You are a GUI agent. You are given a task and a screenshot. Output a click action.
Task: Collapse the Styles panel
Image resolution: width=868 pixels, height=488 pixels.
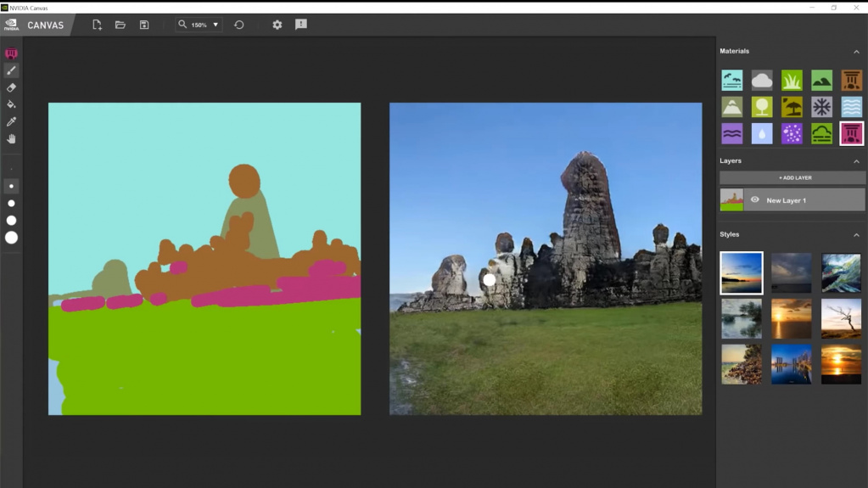pyautogui.click(x=856, y=235)
